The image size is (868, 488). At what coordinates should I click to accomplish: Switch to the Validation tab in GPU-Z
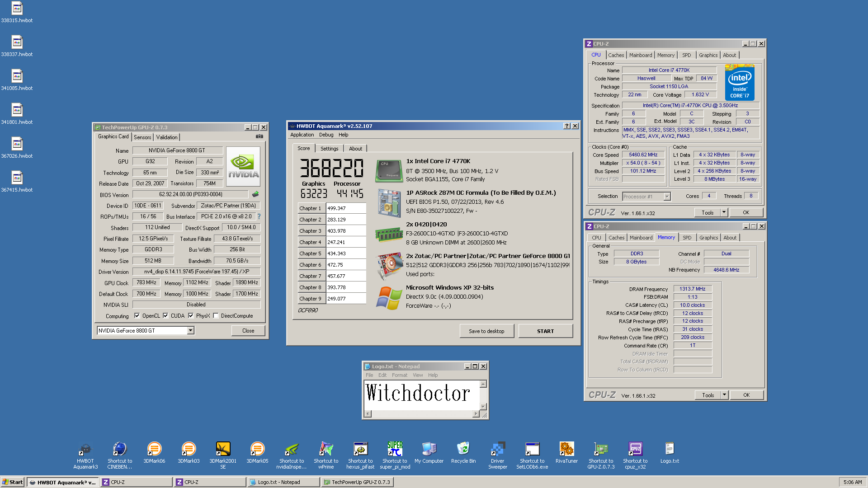tap(167, 137)
